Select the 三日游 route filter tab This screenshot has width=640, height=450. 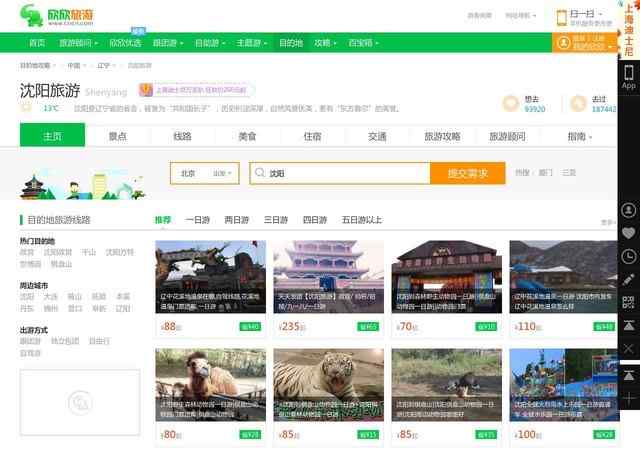(276, 220)
